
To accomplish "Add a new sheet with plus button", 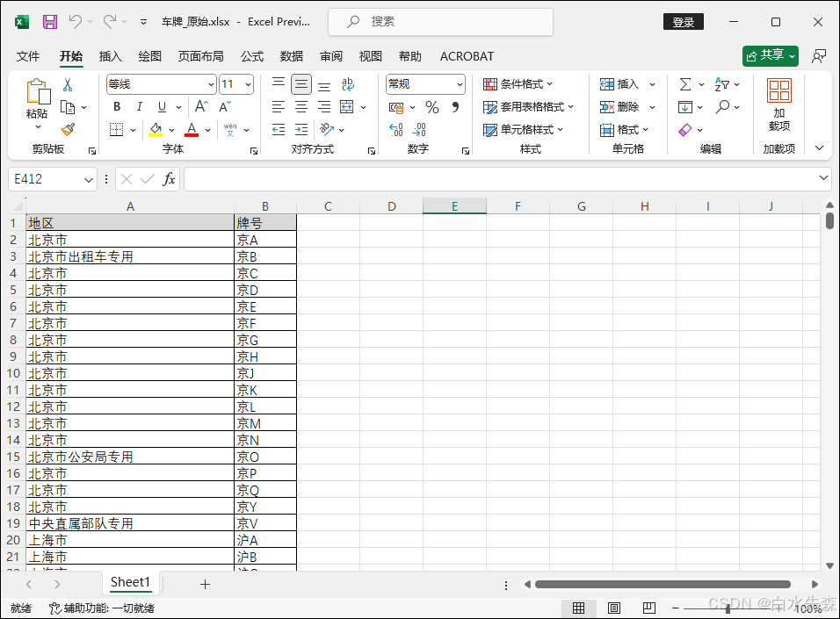I will (205, 584).
